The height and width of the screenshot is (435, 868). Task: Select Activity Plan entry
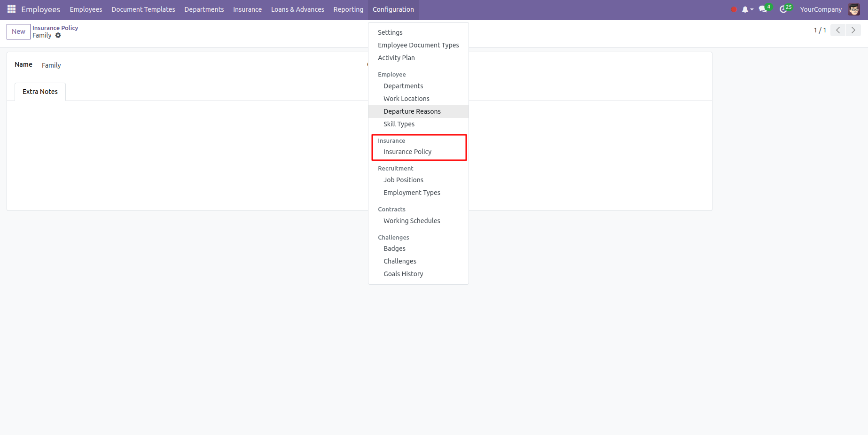coord(418,58)
